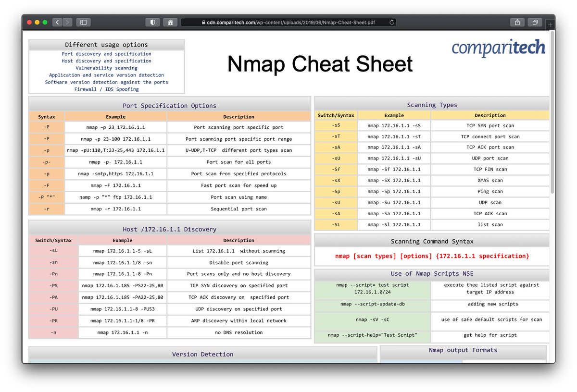Click the Version Detection header
The height and width of the screenshot is (392, 577).
tap(202, 354)
